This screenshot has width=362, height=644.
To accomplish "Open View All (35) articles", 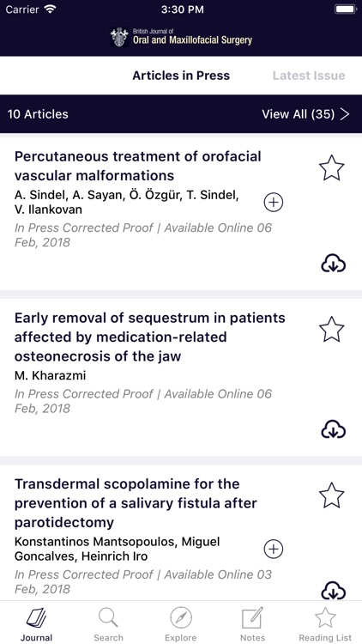I will tap(305, 114).
